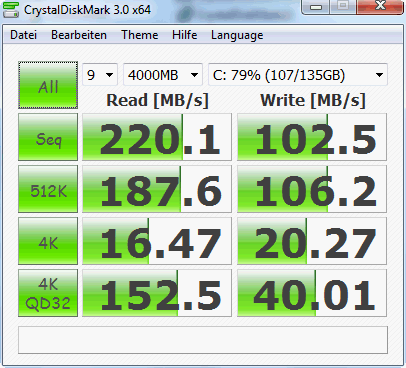
Task: Open the Theme menu
Action: coord(140,35)
